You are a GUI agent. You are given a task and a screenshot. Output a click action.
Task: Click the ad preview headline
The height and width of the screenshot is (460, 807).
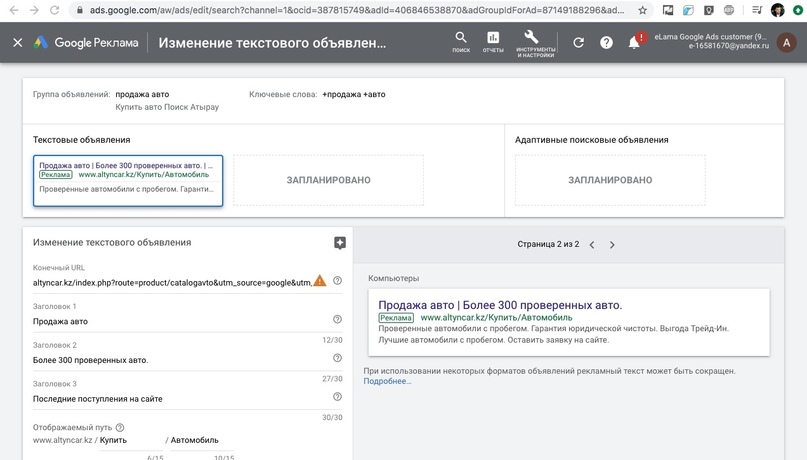coord(500,305)
